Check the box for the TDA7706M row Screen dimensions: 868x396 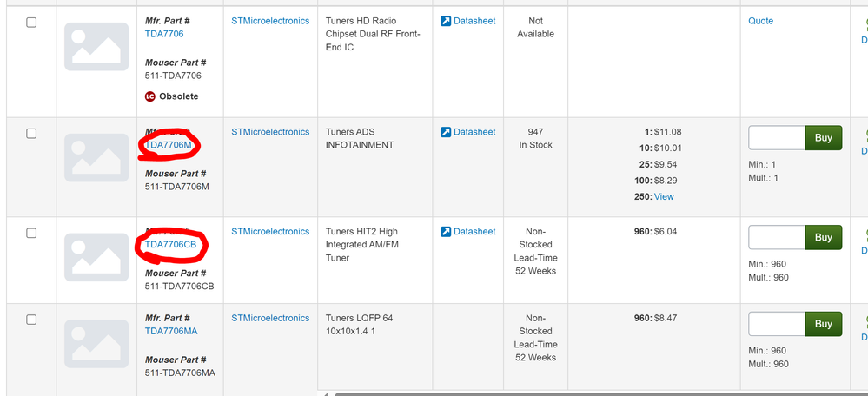(31, 133)
